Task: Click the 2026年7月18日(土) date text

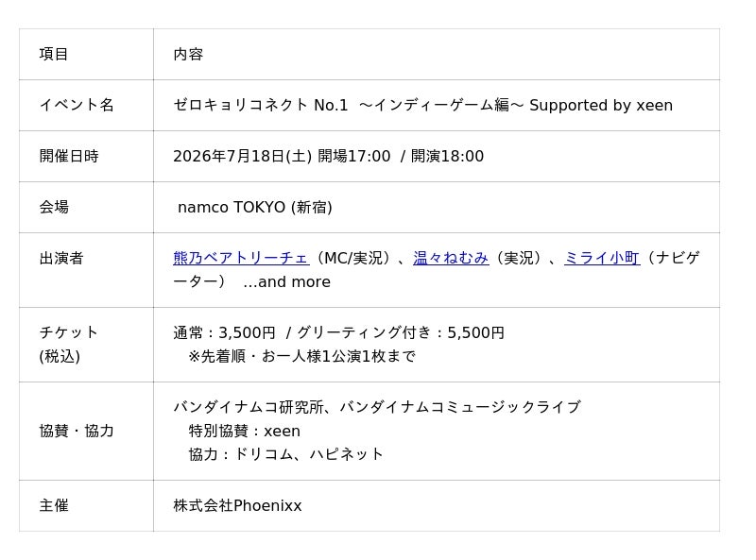Action: tap(243, 156)
